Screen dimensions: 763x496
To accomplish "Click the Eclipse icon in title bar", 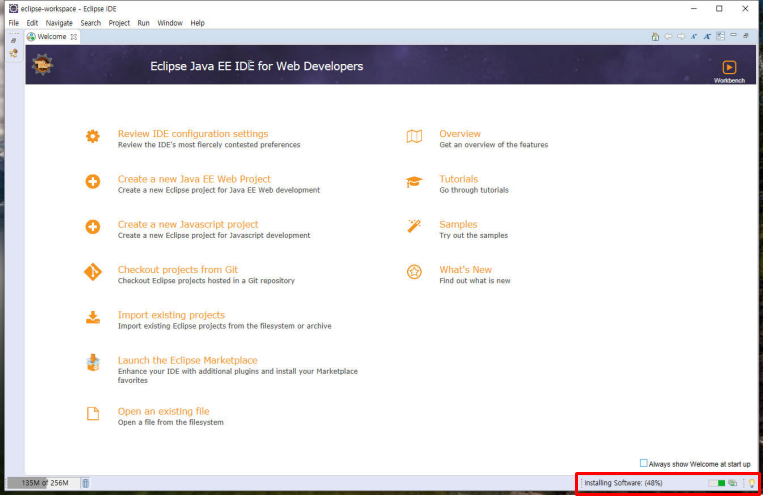I will (14, 8).
